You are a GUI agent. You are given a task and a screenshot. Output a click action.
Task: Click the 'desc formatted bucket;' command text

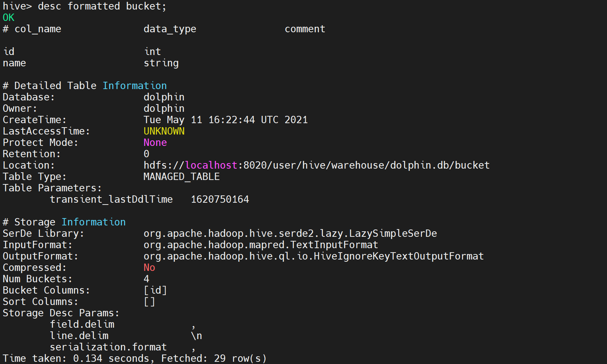[x=102, y=6]
